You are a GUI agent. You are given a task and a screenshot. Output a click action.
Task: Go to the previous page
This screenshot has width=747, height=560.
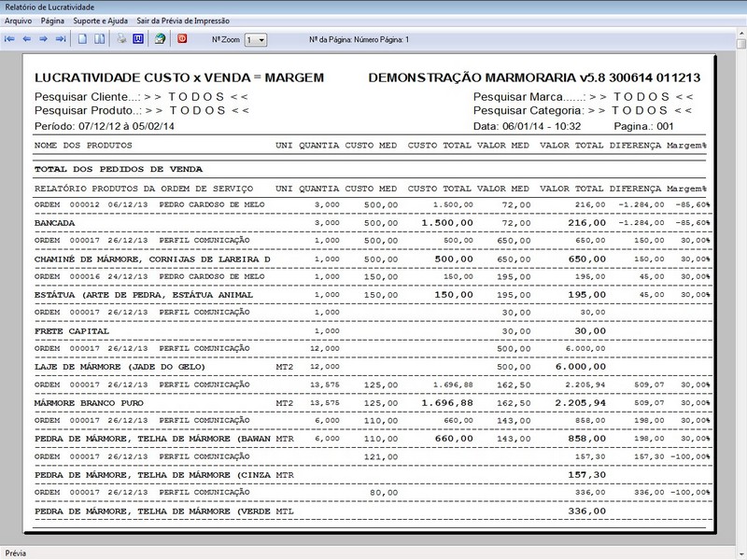[x=28, y=39]
